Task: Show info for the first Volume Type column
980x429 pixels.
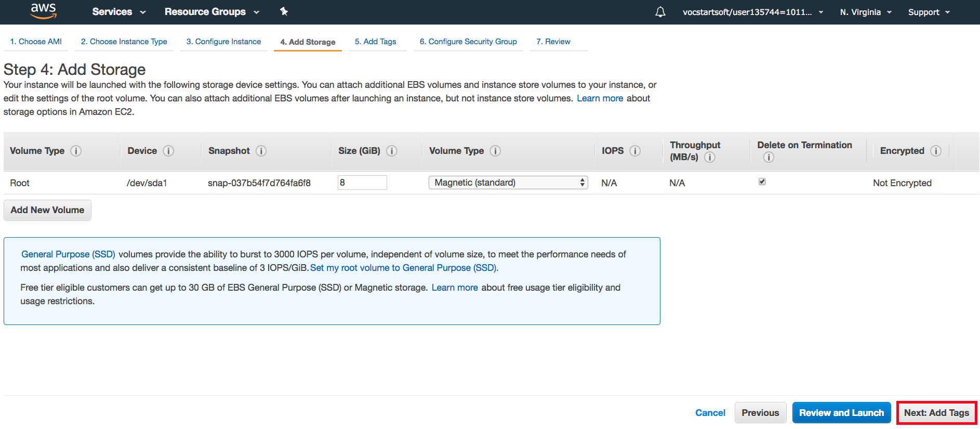Action: click(x=76, y=151)
